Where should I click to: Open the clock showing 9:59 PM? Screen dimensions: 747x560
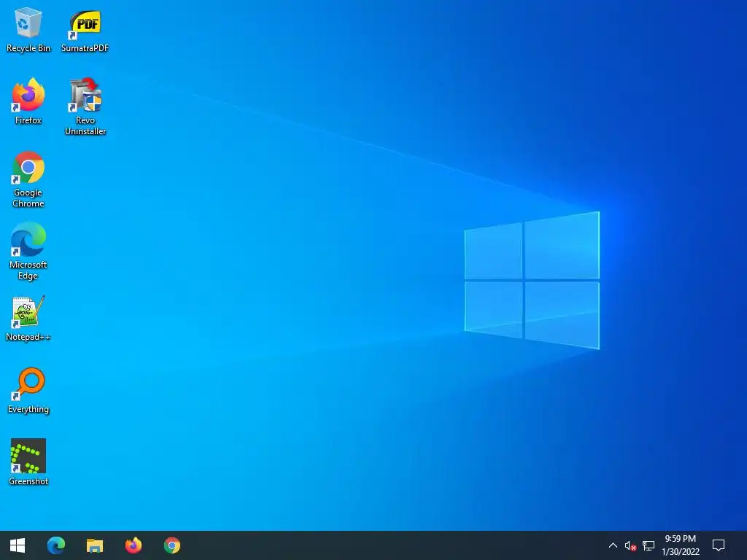[681, 545]
